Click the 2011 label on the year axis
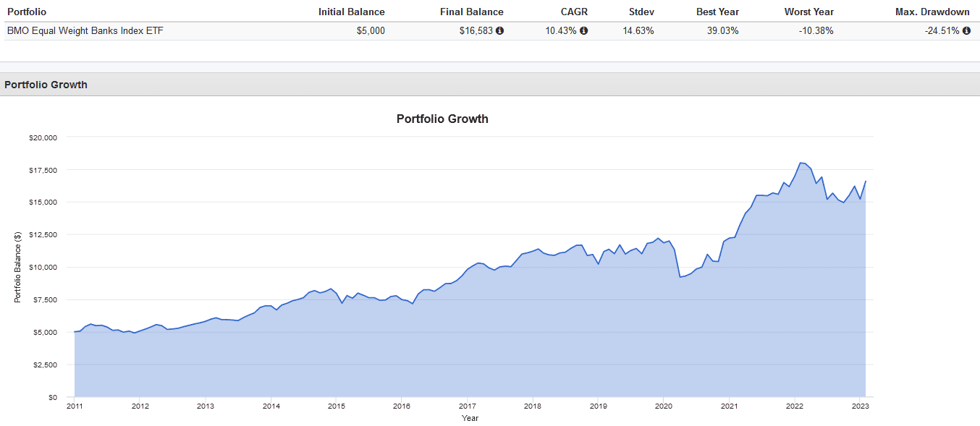Viewport: 980px width, 426px height. coord(75,406)
